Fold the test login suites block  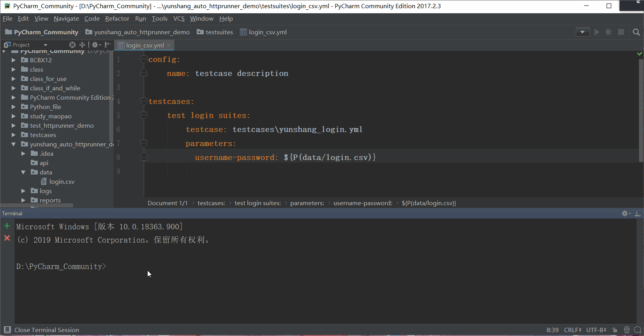144,115
